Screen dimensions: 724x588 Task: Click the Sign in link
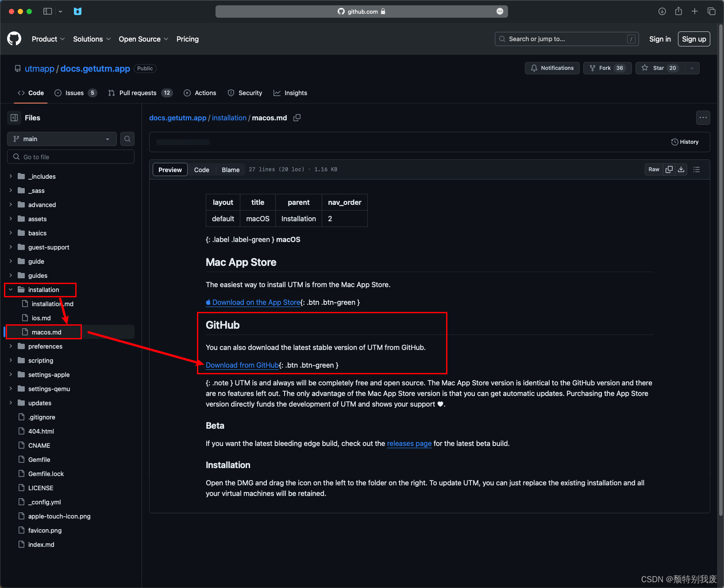660,39
